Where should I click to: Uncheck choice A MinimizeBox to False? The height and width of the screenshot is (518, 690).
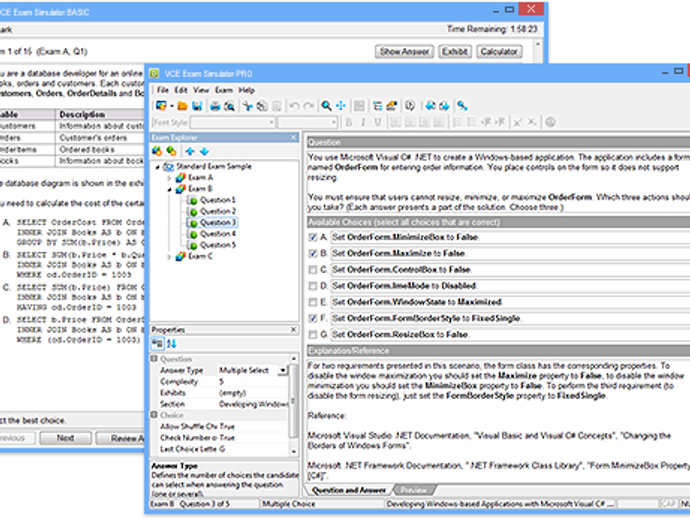click(x=312, y=237)
